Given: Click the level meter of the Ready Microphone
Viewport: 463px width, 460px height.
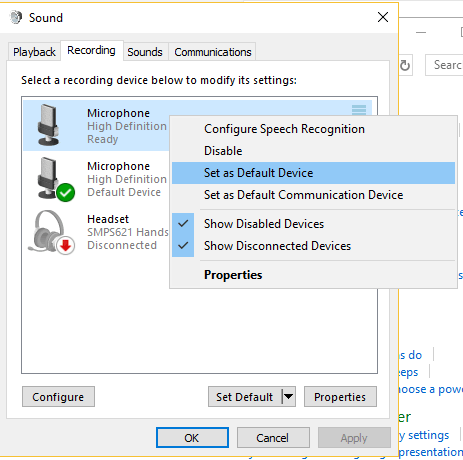Looking at the screenshot, I should pos(359,110).
